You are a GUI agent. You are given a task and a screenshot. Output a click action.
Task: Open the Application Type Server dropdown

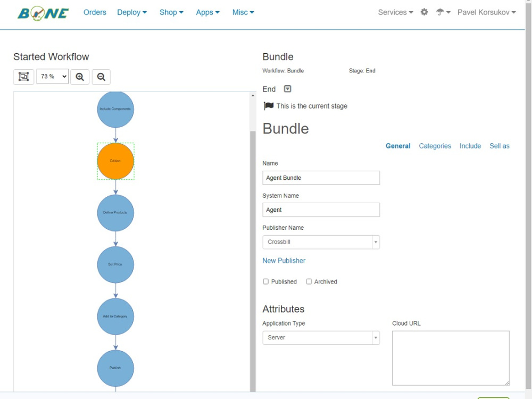[x=321, y=338]
